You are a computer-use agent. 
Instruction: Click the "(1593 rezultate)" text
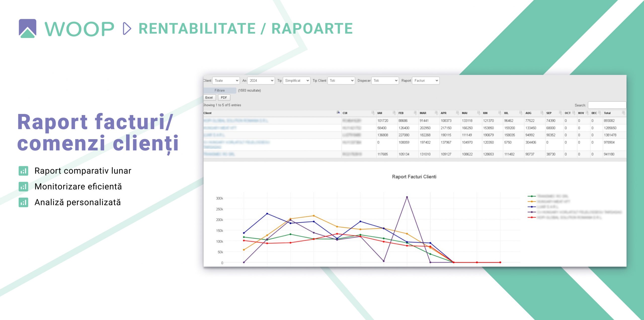[x=249, y=90]
